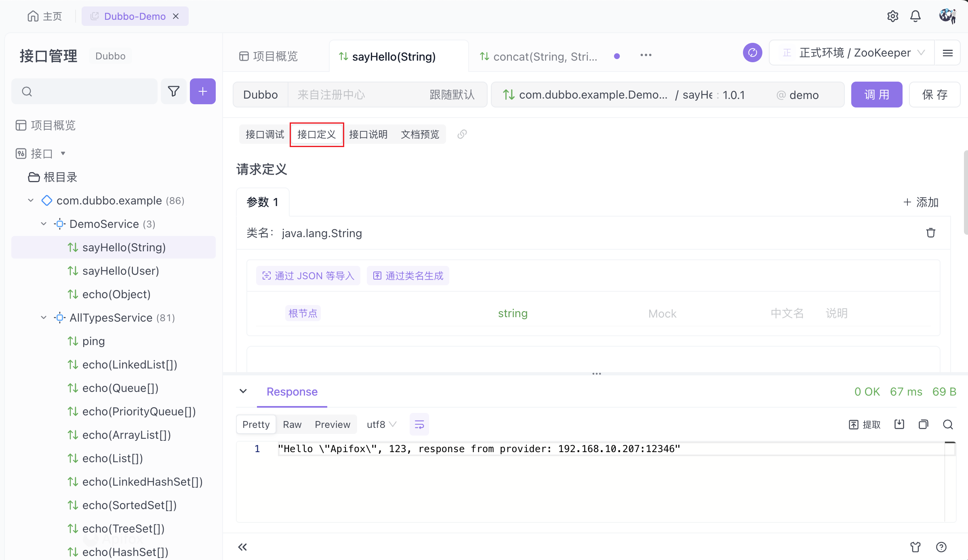This screenshot has height=560, width=968.
Task: Click the purple refresh circle icon
Action: coord(752,53)
